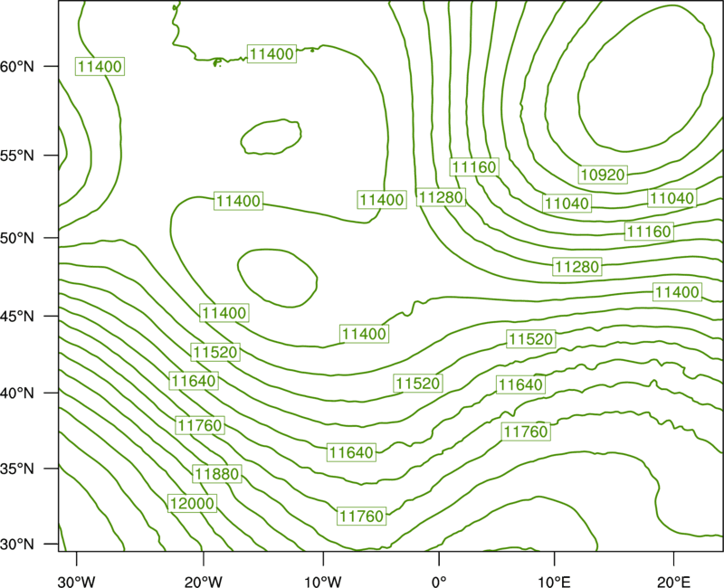Select the 35°N latitude axis label
This screenshot has height=588, width=724.
click(x=17, y=469)
